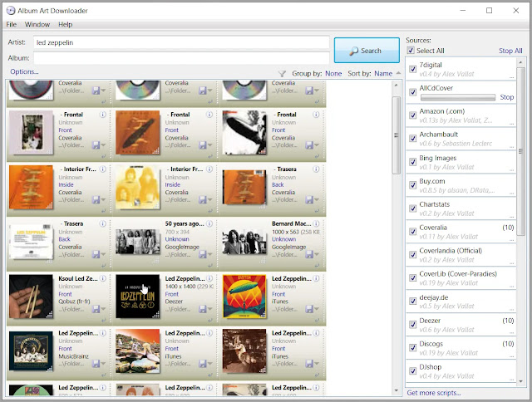532x402 pixels.
Task: Click the Unknown type link on Bernard Mac
Action: tap(283, 239)
